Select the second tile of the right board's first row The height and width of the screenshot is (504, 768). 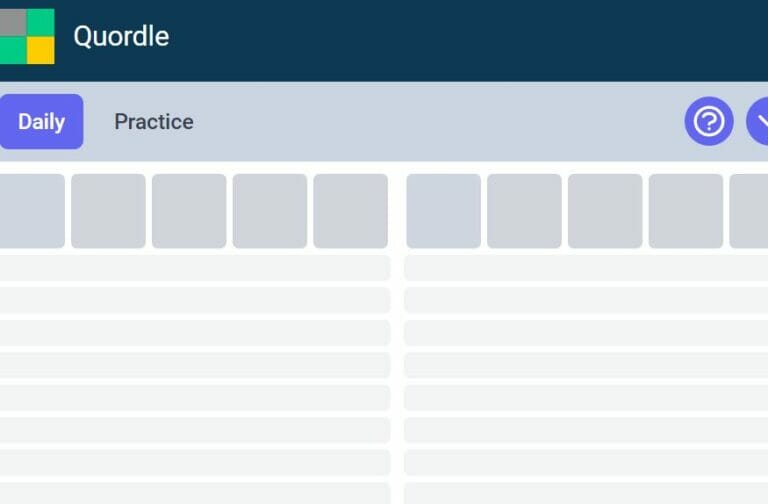point(524,211)
